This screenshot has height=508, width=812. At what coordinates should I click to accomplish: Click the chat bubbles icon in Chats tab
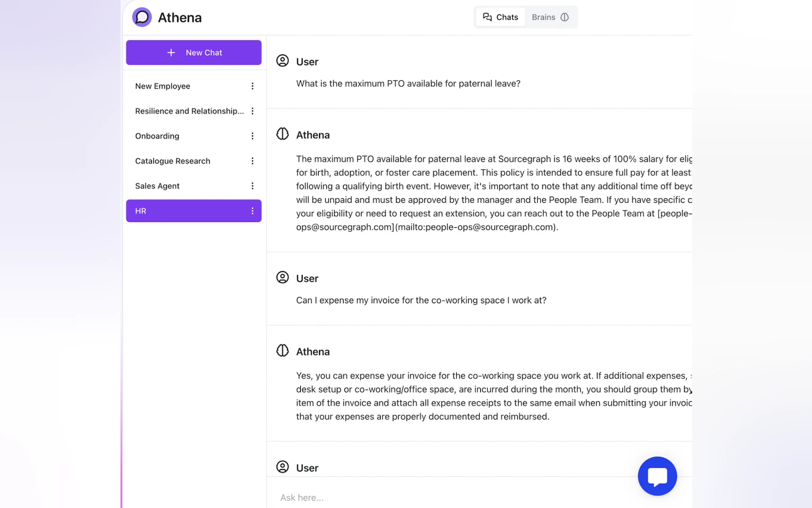pos(487,17)
